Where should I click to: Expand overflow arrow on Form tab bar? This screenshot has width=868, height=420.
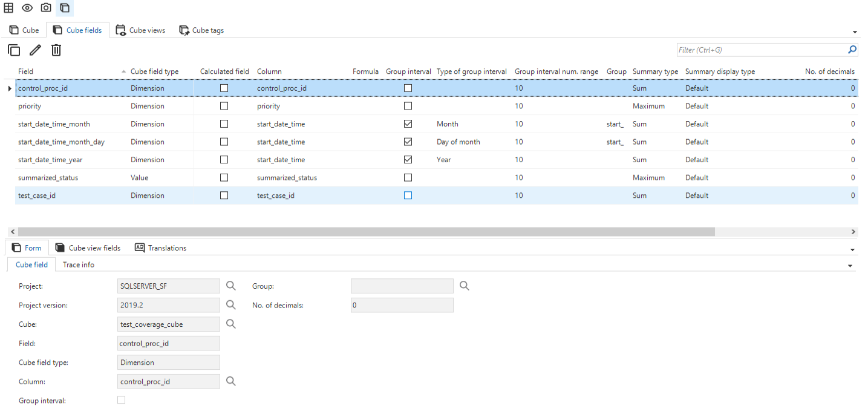852,249
